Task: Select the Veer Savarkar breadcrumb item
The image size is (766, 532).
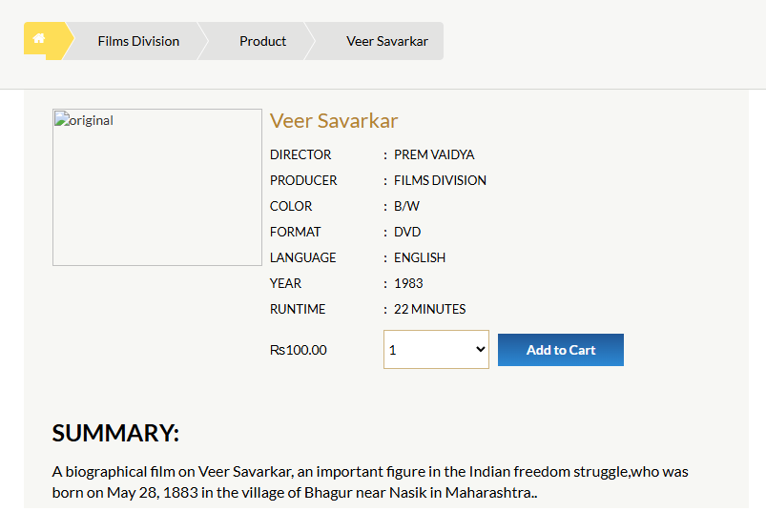Action: click(386, 41)
